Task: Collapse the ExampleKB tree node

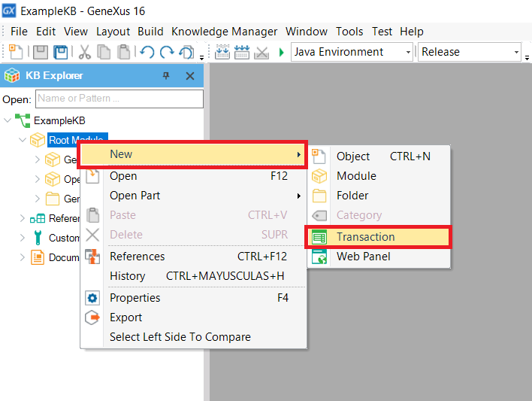Action: pyautogui.click(x=8, y=120)
